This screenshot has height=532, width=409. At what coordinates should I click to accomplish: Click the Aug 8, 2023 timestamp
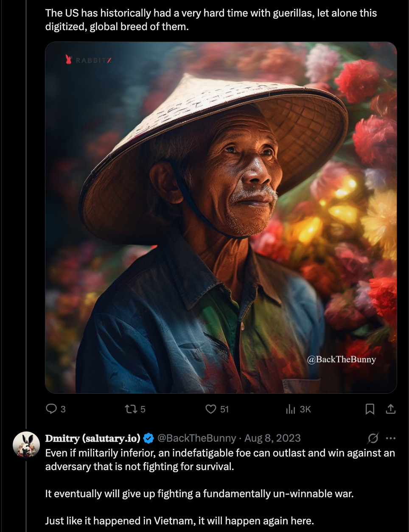pos(272,438)
